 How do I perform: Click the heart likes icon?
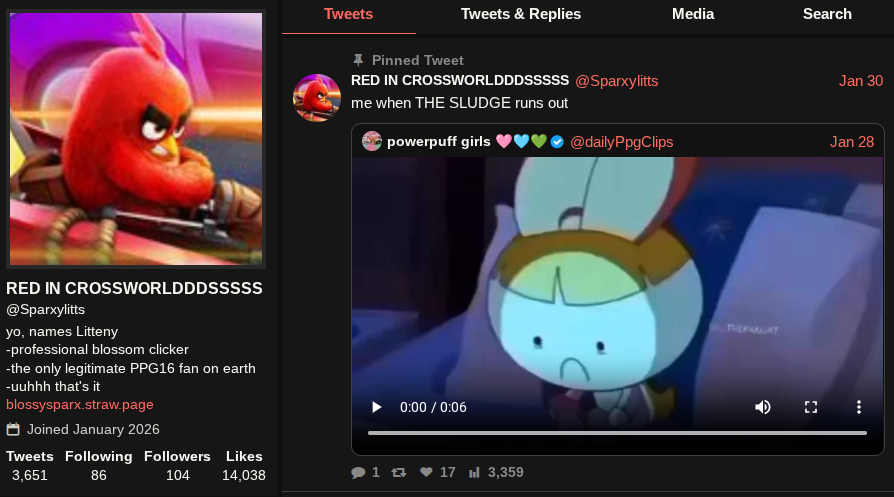click(426, 472)
